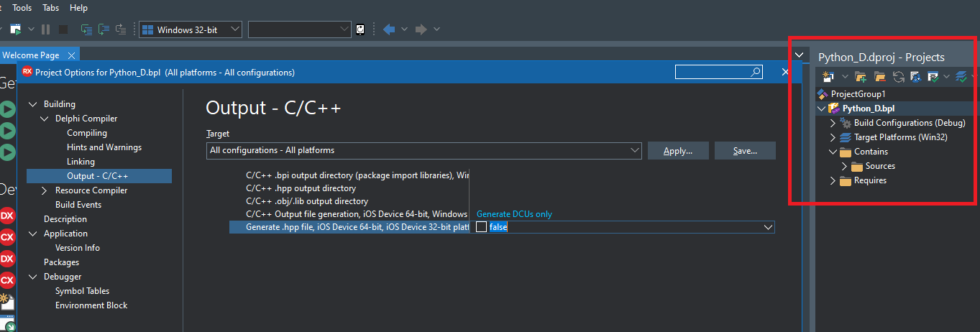The height and width of the screenshot is (332, 980).
Task: Select Version Info in options tree
Action: pyautogui.click(x=78, y=248)
